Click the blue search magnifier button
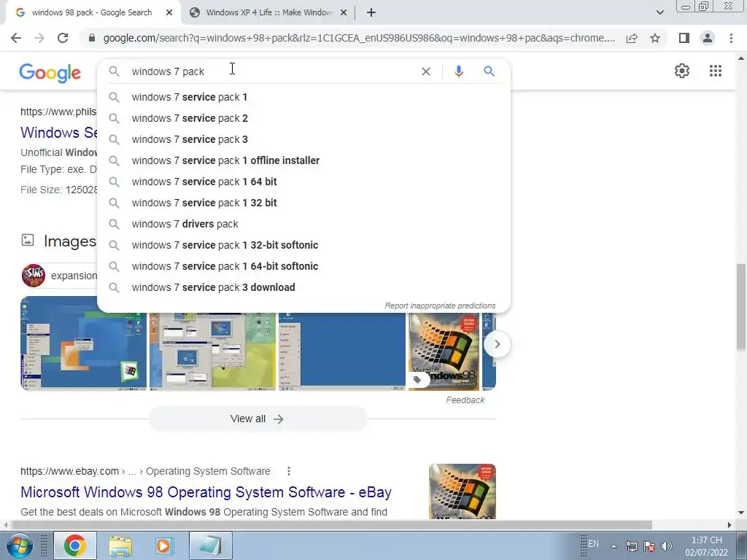 (489, 71)
